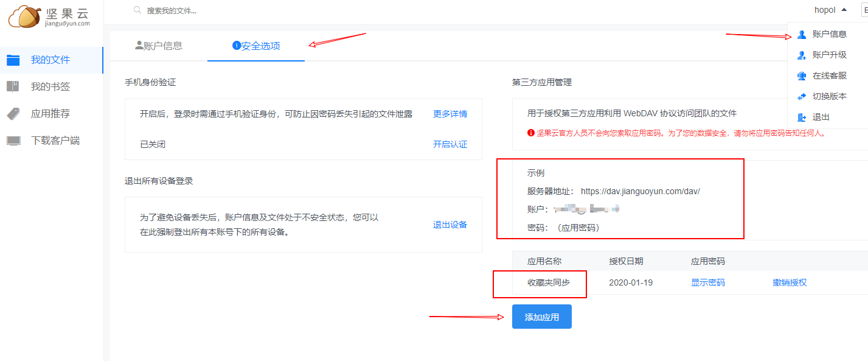
Task: Switch to the 账户信息 tab
Action: click(159, 46)
